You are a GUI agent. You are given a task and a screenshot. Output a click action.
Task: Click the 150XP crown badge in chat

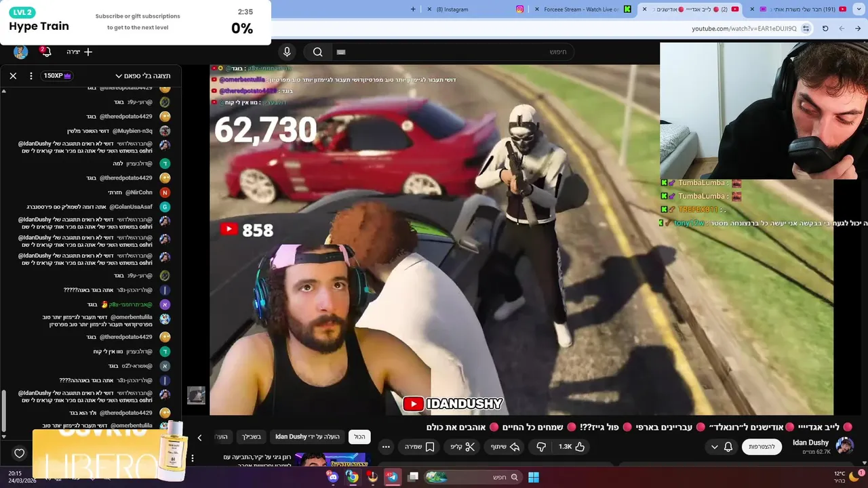click(x=58, y=76)
